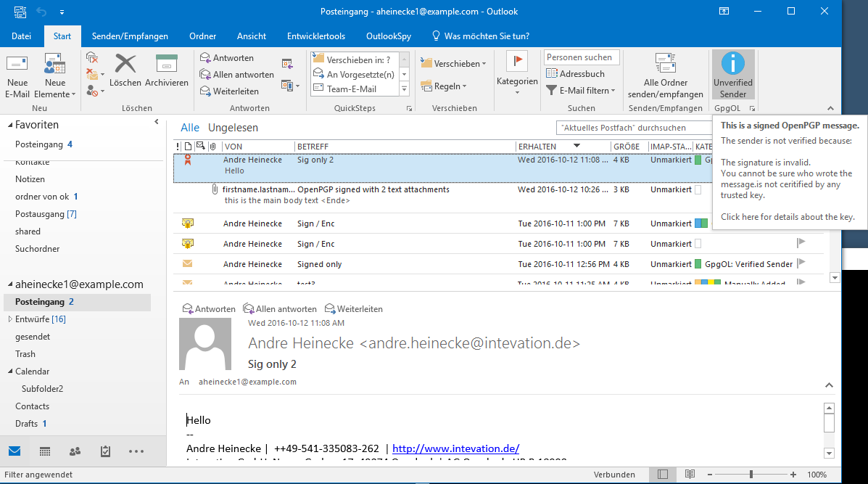Screen dimensions: 868x484
Task: Collapse the ribbon with the arrow
Action: pos(830,109)
